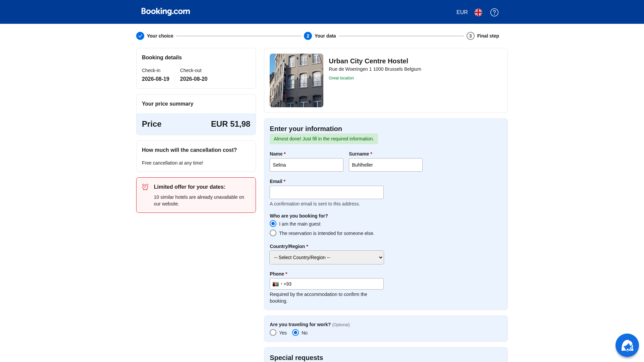Click the 'Your price summary' heading
Viewport: 644px width, 362px height.
click(x=167, y=104)
